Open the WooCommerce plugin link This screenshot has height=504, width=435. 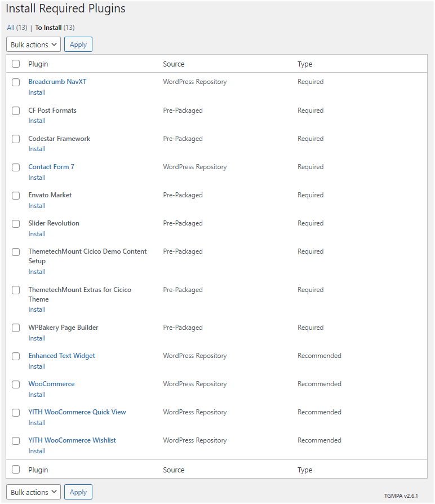[x=51, y=384]
